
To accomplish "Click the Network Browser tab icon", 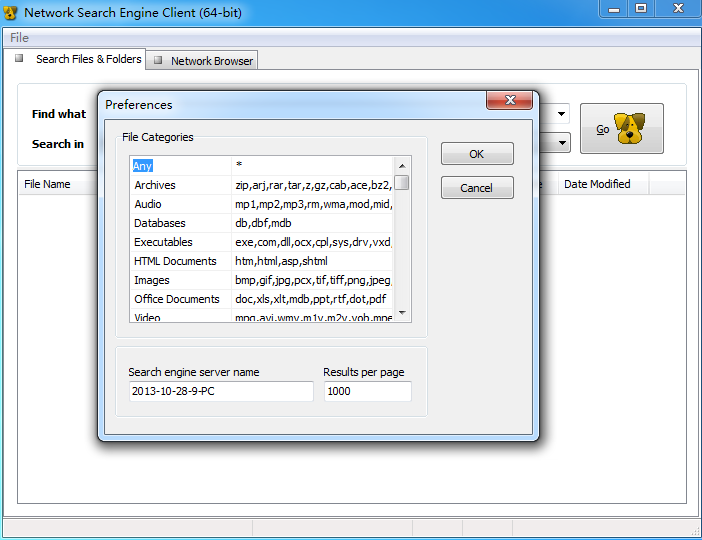I will tap(158, 60).
